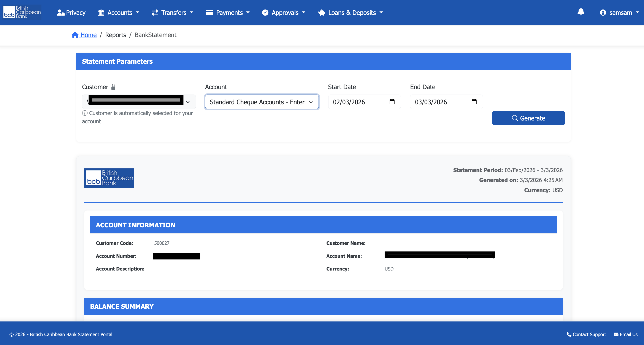644x345 pixels.
Task: Click the lock icon beside Customer label
Action: [113, 87]
